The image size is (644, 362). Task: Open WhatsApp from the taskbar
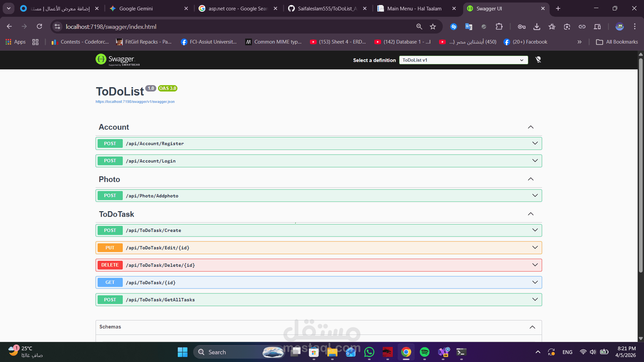369,352
